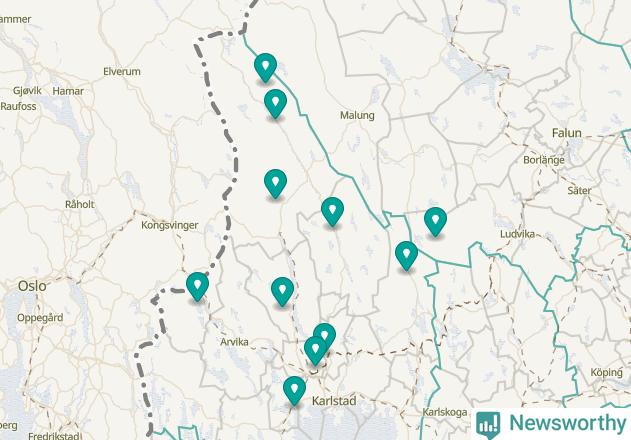Click the Ludvika town label

click(x=518, y=234)
